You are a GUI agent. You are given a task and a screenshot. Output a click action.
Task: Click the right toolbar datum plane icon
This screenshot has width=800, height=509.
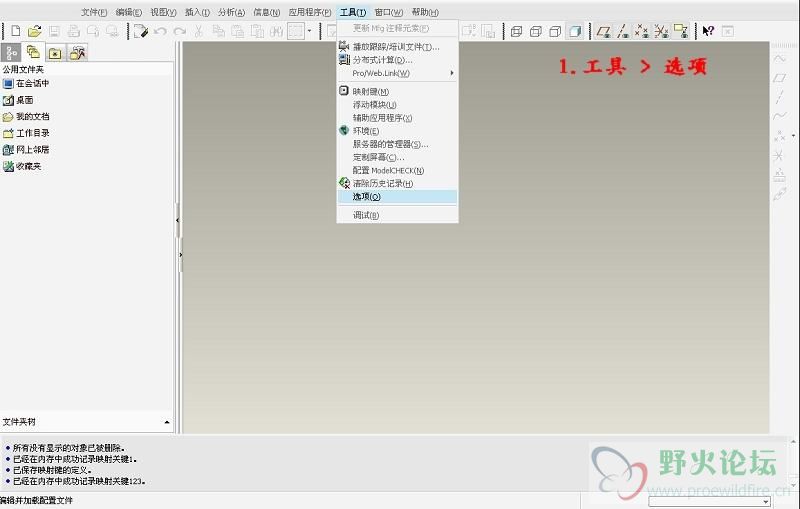coord(779,78)
